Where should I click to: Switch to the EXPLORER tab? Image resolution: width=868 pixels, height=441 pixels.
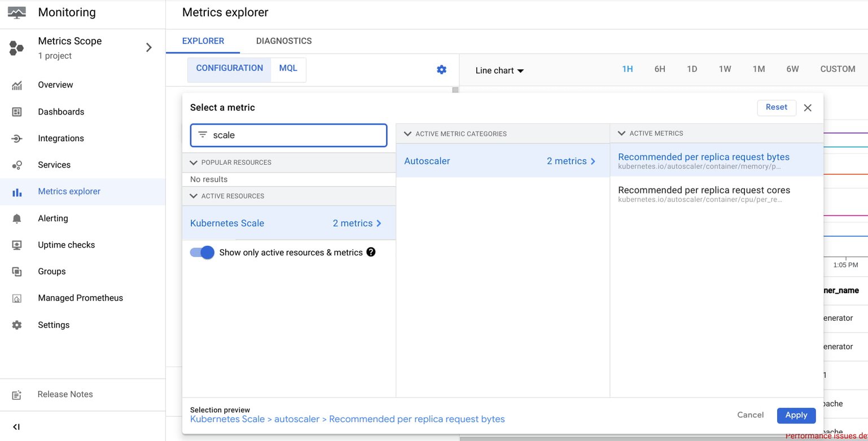pos(203,41)
